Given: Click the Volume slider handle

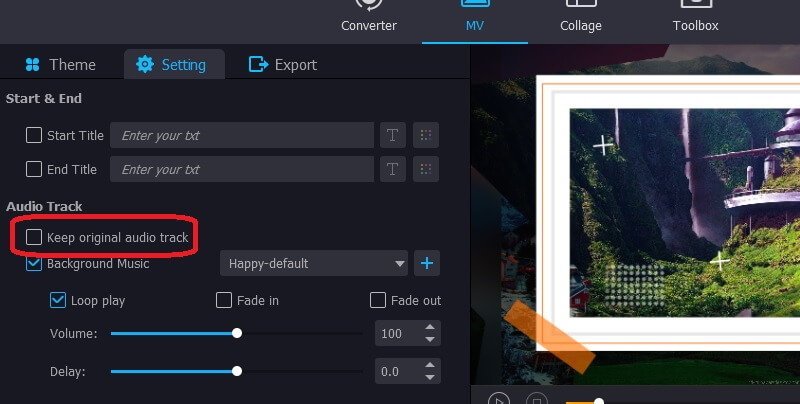Looking at the screenshot, I should 237,333.
